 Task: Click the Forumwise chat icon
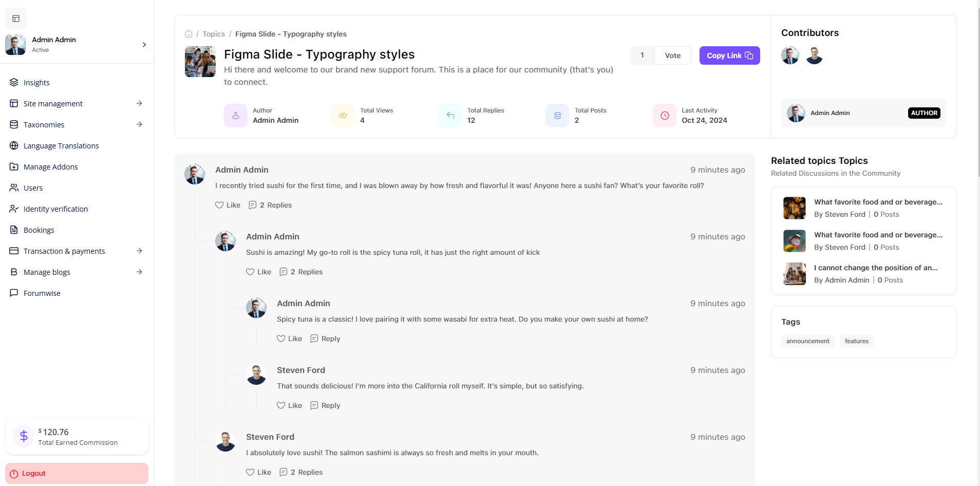pos(14,293)
